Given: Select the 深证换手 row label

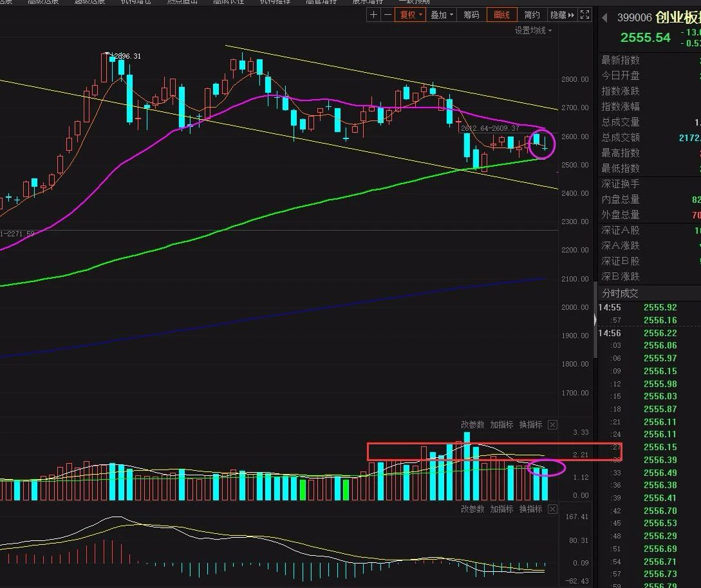Looking at the screenshot, I should pyautogui.click(x=620, y=184).
